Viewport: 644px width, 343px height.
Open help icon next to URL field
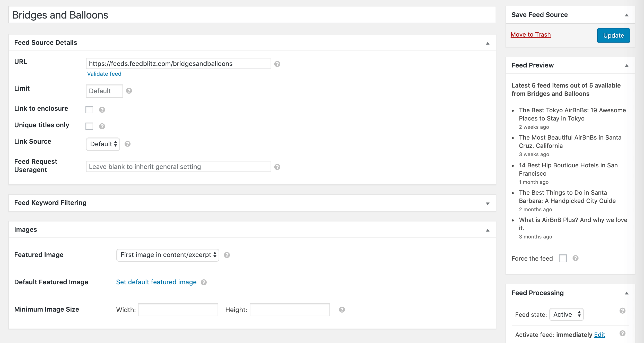pyautogui.click(x=277, y=64)
